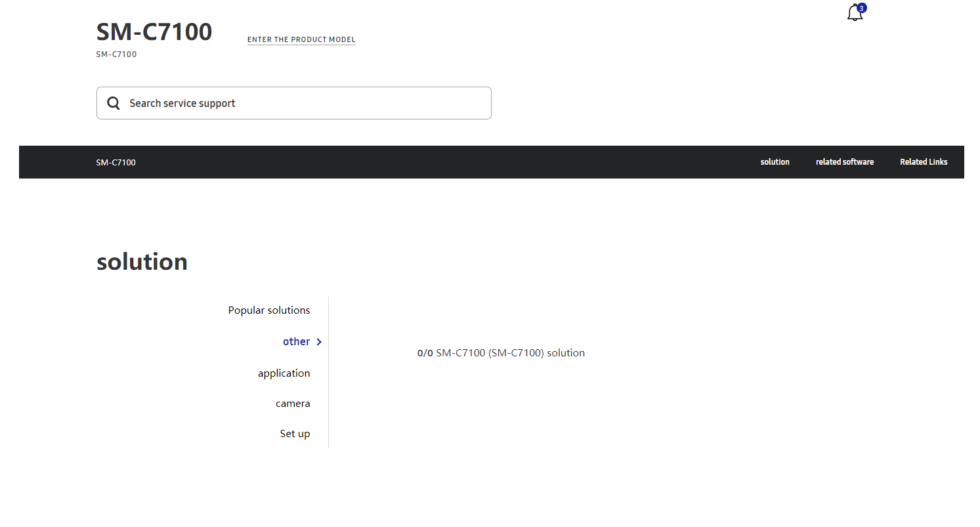
Task: Open the Enter the Product Model link
Action: tap(301, 39)
